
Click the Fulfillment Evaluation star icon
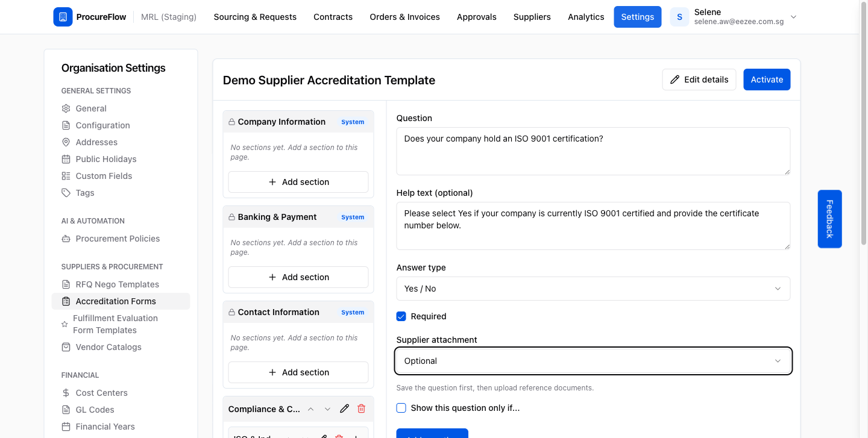64,324
